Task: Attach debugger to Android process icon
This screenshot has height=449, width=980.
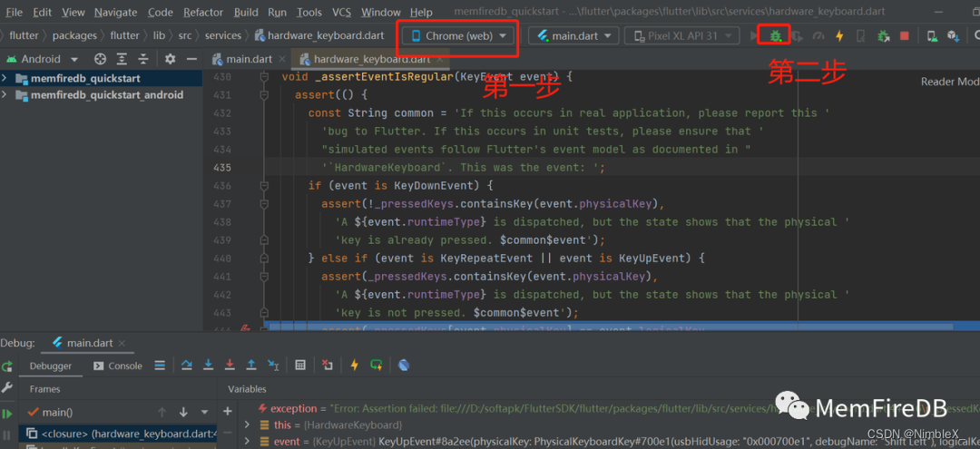Action: coord(883,36)
